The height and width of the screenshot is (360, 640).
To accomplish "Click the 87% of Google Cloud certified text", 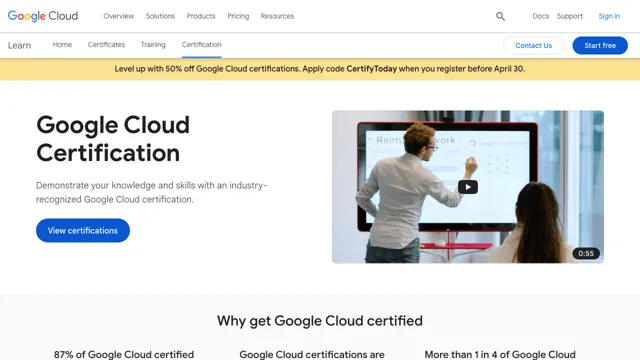I will tap(124, 354).
